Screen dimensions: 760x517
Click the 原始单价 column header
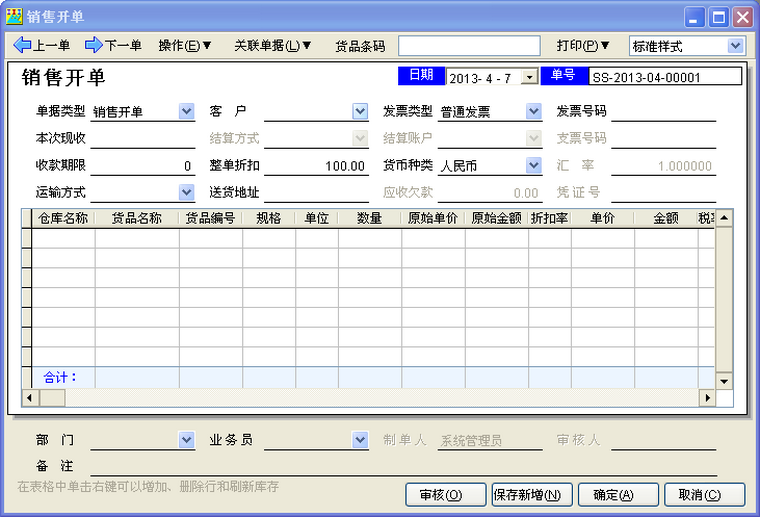tap(433, 218)
